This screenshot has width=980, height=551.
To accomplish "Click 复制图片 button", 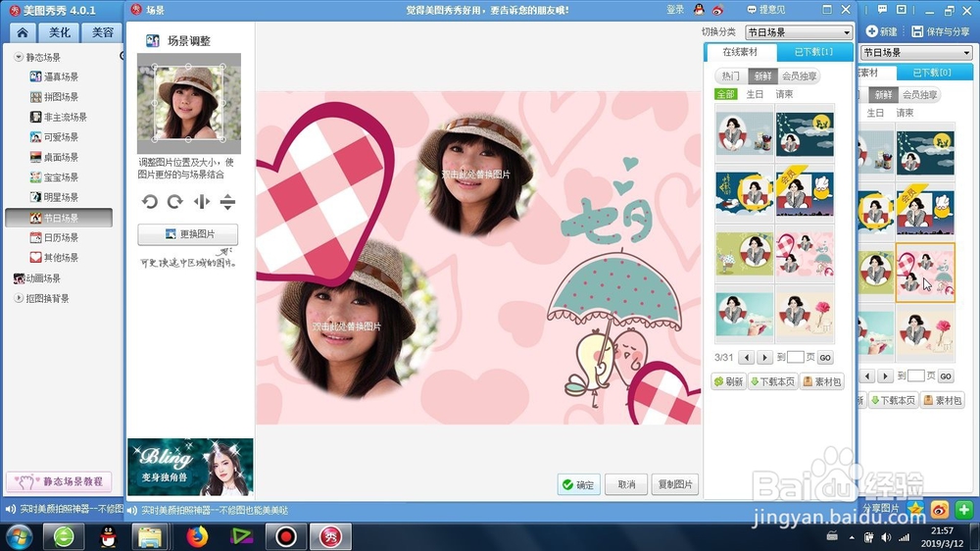I will click(675, 484).
